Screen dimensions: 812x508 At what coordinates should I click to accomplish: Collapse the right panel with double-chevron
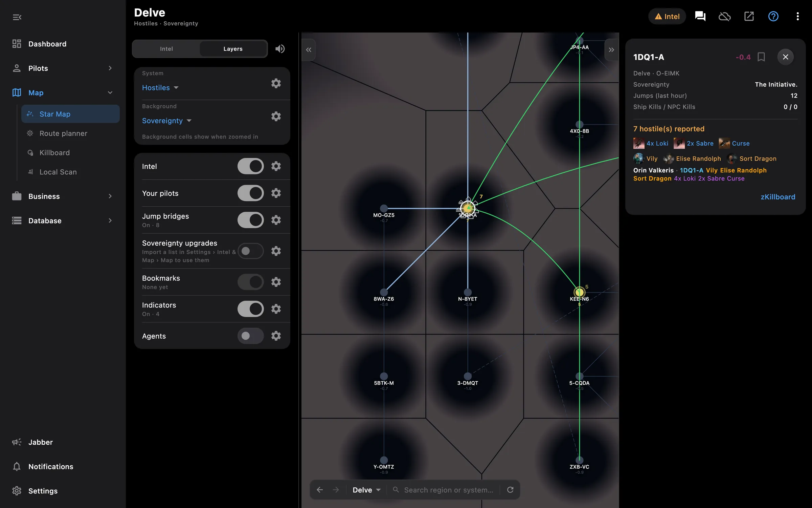[611, 50]
